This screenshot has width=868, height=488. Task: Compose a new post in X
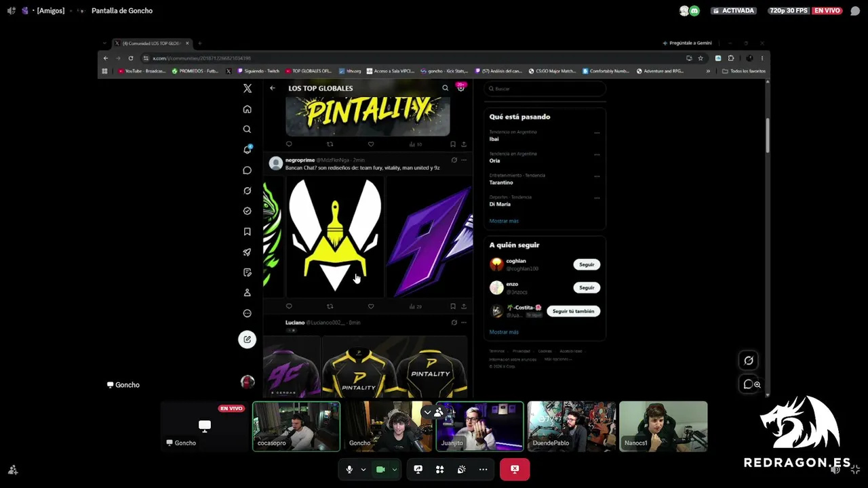(247, 340)
